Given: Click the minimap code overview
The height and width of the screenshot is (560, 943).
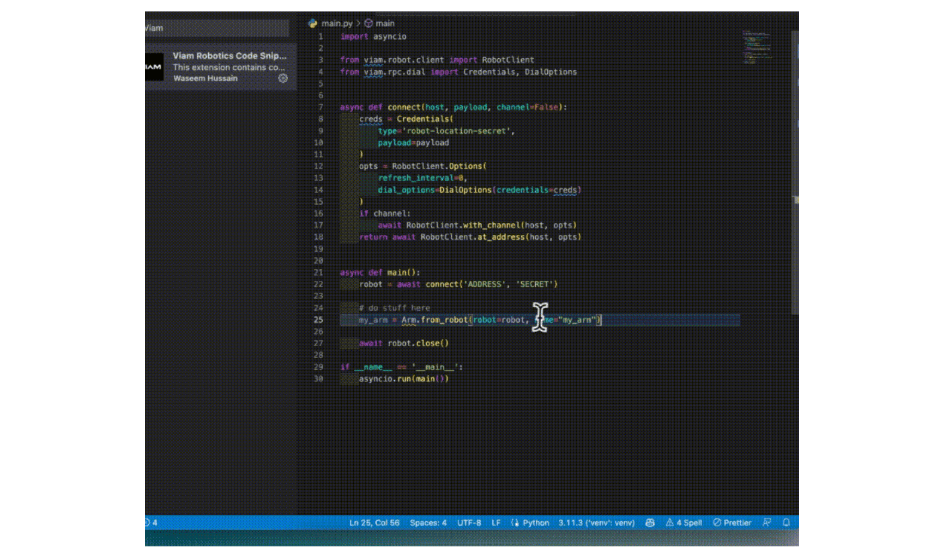Looking at the screenshot, I should [758, 47].
